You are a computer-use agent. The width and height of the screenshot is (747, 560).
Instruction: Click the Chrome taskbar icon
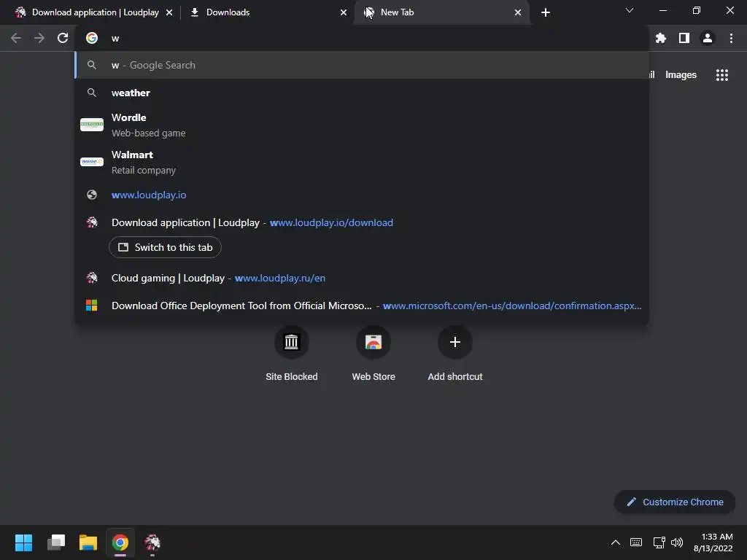[120, 542]
